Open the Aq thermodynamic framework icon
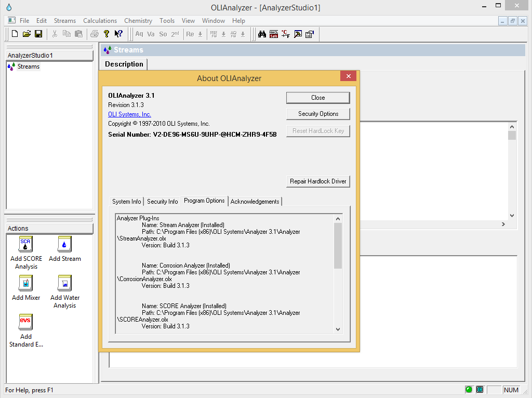This screenshot has width=532, height=398. pyautogui.click(x=139, y=34)
